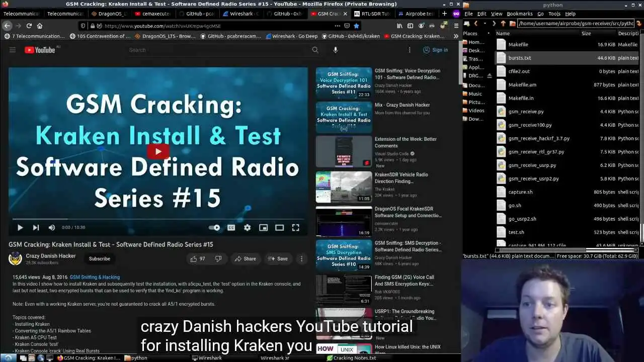Open Cracking Notes.txt from taskbar
The image size is (644, 362).
point(351,358)
